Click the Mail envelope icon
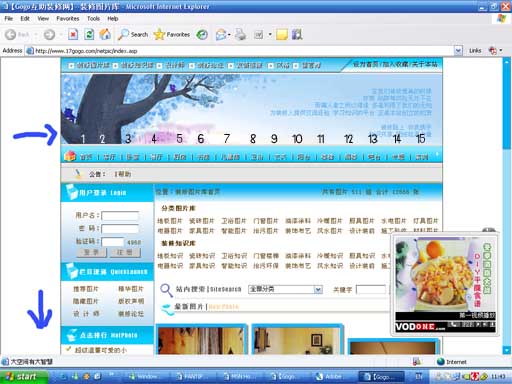The height and width of the screenshot is (384, 512). tap(221, 34)
